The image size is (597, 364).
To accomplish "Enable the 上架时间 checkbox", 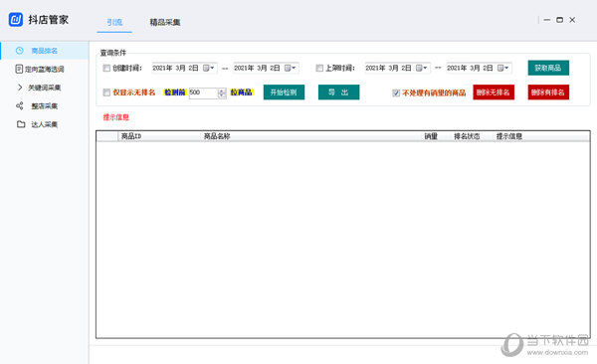I will [x=319, y=69].
